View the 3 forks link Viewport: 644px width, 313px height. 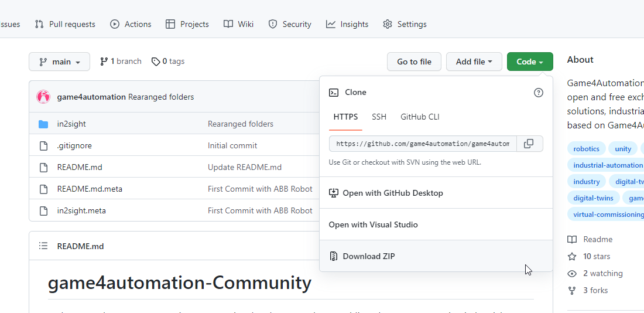click(588, 290)
